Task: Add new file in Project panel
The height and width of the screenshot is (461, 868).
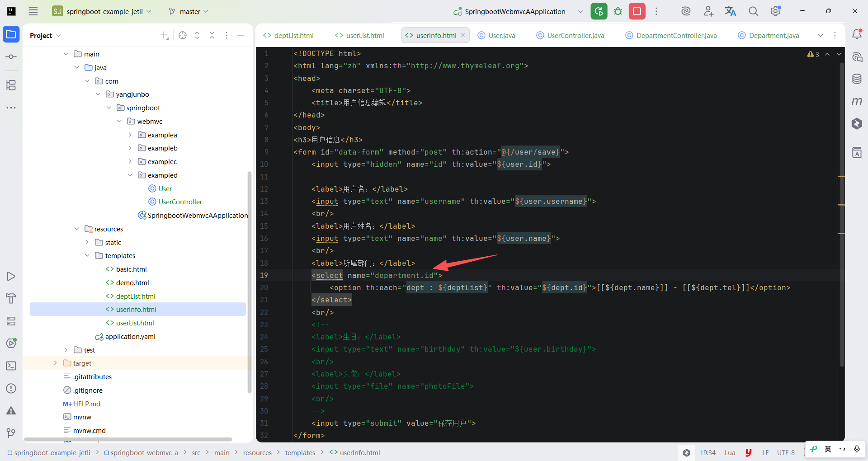Action: pos(164,35)
